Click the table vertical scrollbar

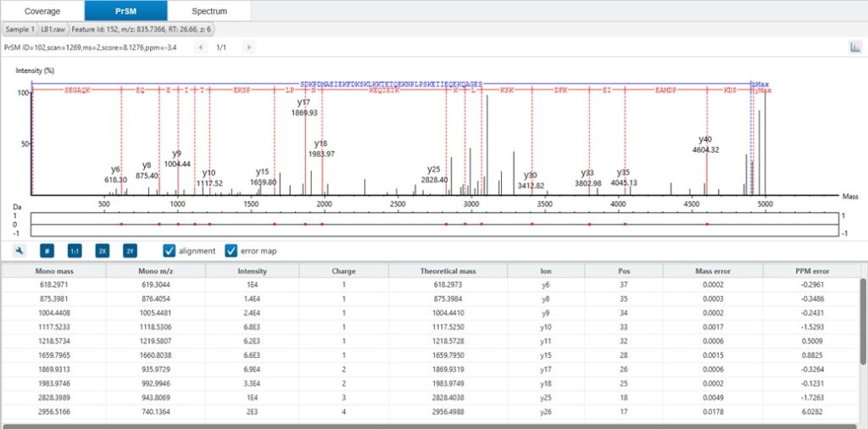[864, 321]
